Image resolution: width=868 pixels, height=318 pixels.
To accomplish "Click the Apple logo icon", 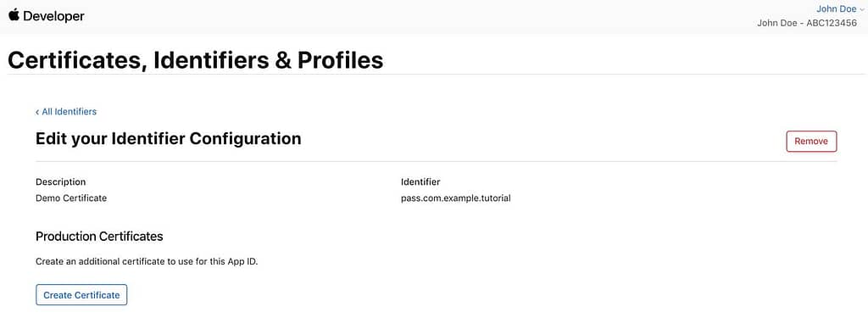I will point(14,15).
